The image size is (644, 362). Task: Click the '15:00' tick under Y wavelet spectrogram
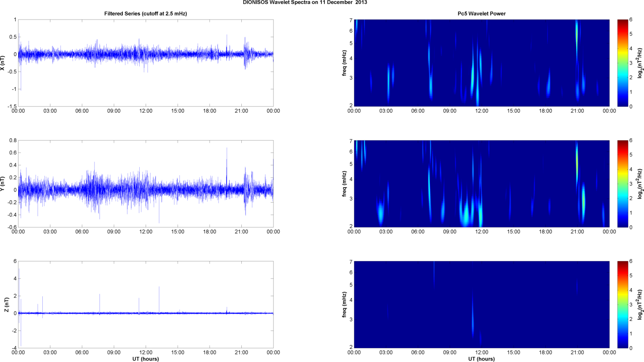514,232
